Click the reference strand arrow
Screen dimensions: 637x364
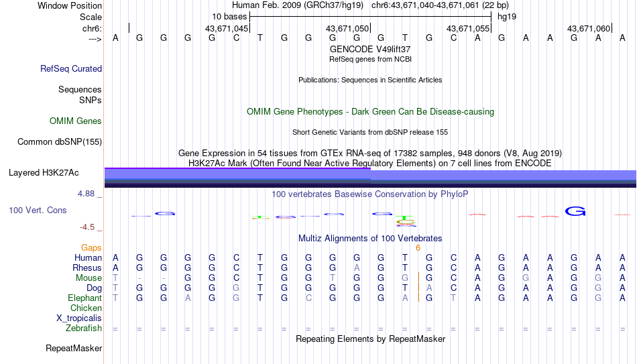(x=95, y=39)
